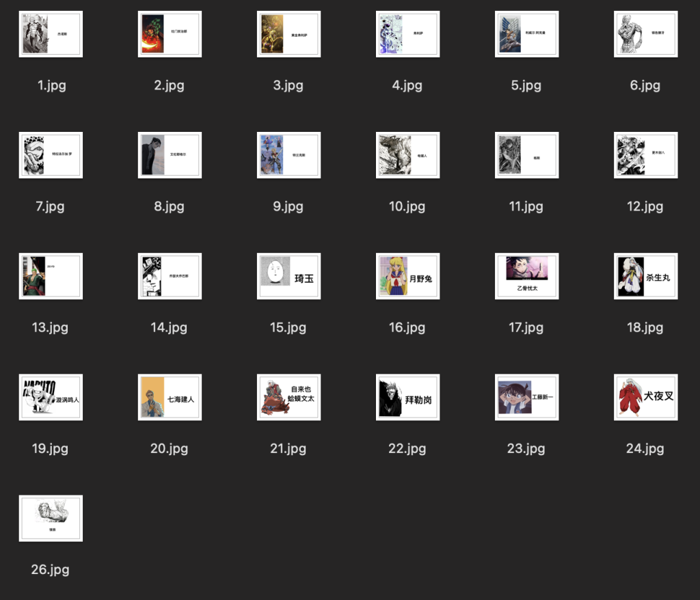Click the file name 9.jpg
The height and width of the screenshot is (600, 700).
pyautogui.click(x=288, y=206)
